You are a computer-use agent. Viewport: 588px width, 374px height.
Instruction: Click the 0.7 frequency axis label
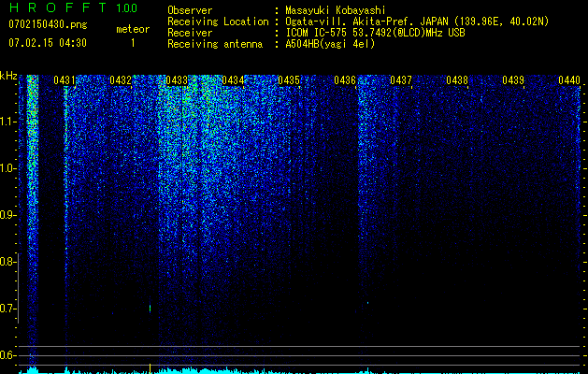[7, 309]
